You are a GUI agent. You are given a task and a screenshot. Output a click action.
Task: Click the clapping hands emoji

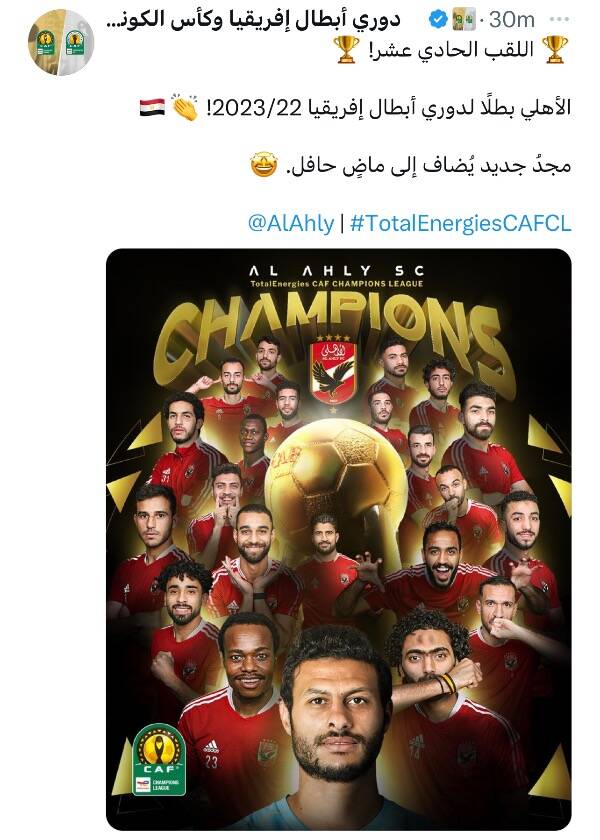click(x=185, y=107)
